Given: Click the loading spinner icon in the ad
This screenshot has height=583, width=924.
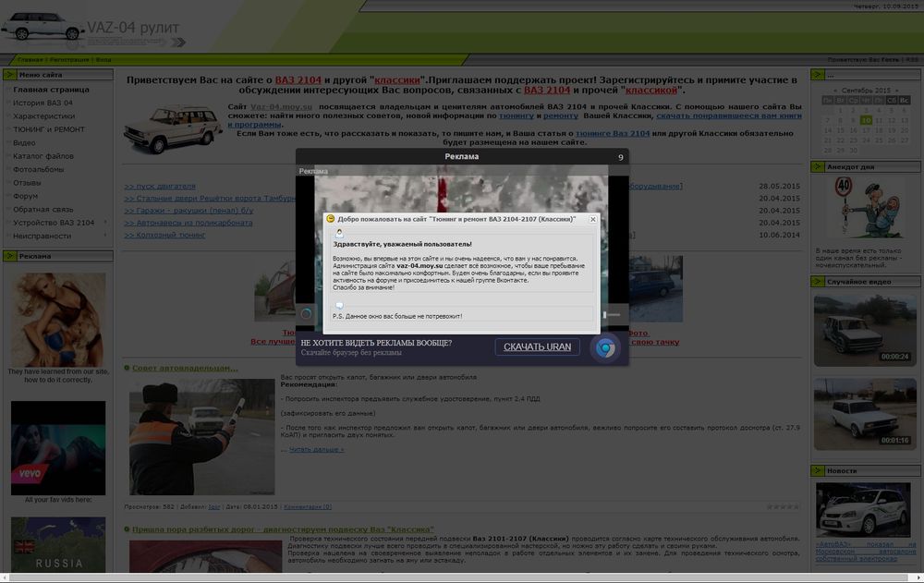Looking at the screenshot, I should [306, 313].
